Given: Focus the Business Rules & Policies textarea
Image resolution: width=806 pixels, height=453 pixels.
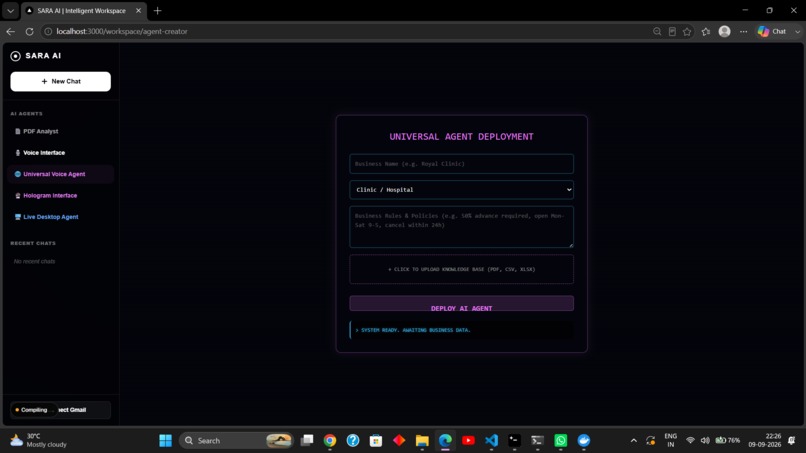Looking at the screenshot, I should pyautogui.click(x=461, y=227).
